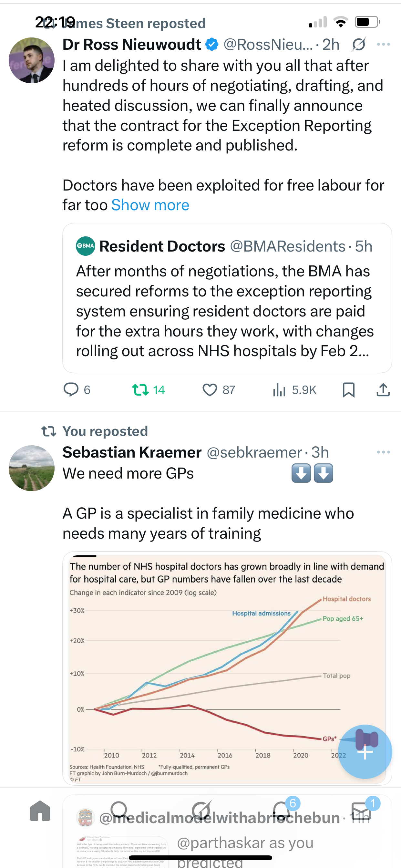This screenshot has width=401, height=868.
Task: Open replies on Dr Ross Nieuwoudt's post
Action: 71,390
